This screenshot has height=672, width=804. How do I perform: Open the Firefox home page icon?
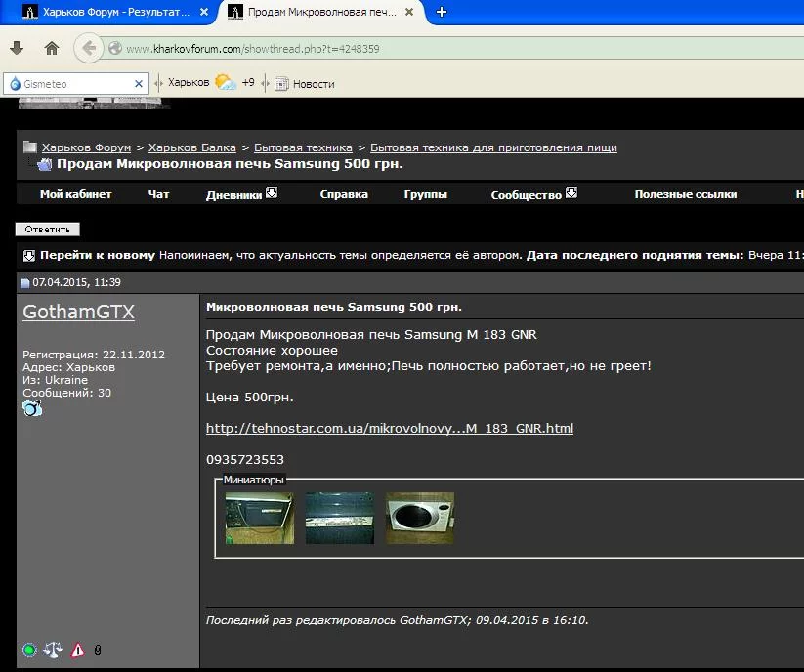(x=52, y=48)
